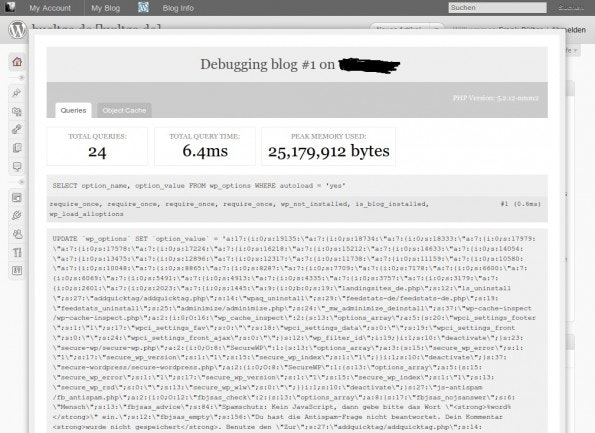Open the Plugins plug icon in sidebar
Image resolution: width=595 pixels, height=433 pixels.
coord(17,216)
